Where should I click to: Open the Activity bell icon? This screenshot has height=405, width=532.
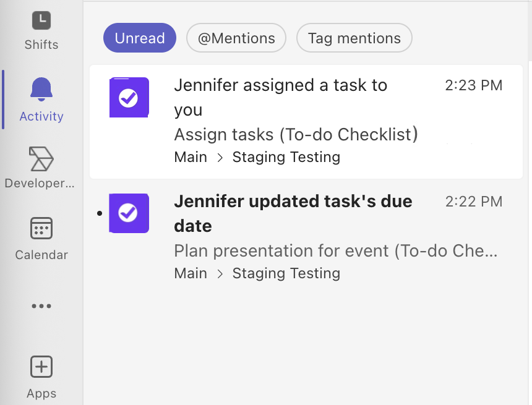(x=41, y=90)
